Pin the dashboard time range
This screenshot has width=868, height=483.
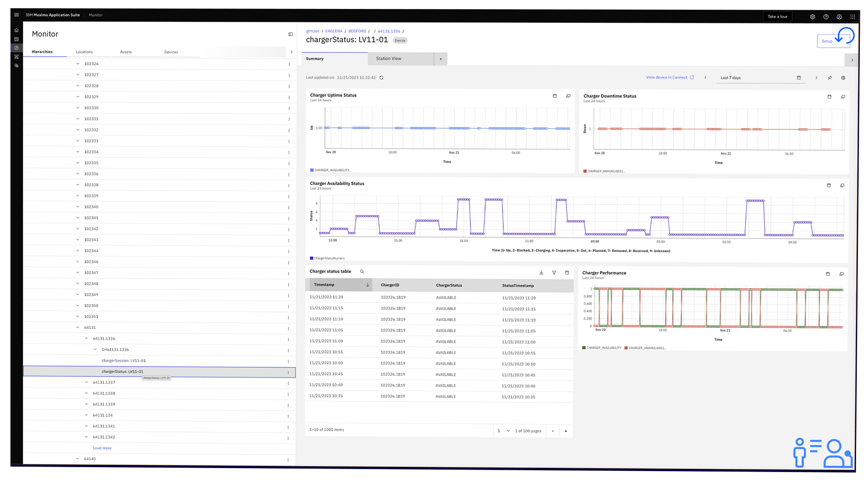coord(830,78)
